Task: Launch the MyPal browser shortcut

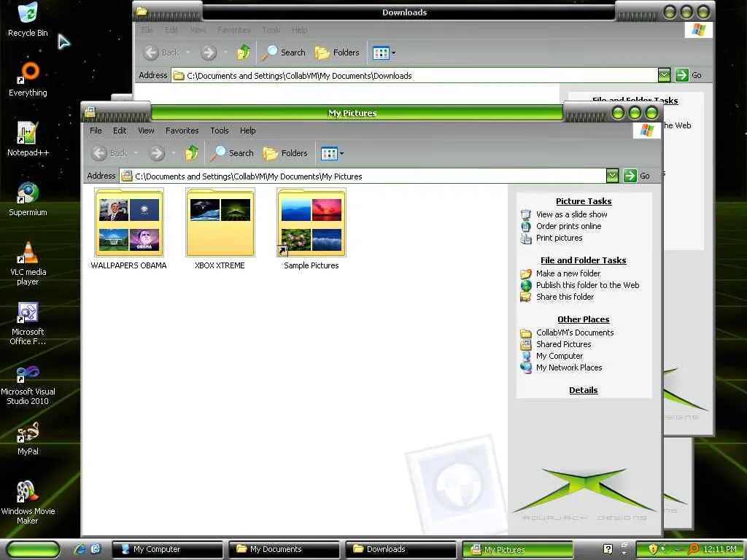Action: (x=28, y=438)
